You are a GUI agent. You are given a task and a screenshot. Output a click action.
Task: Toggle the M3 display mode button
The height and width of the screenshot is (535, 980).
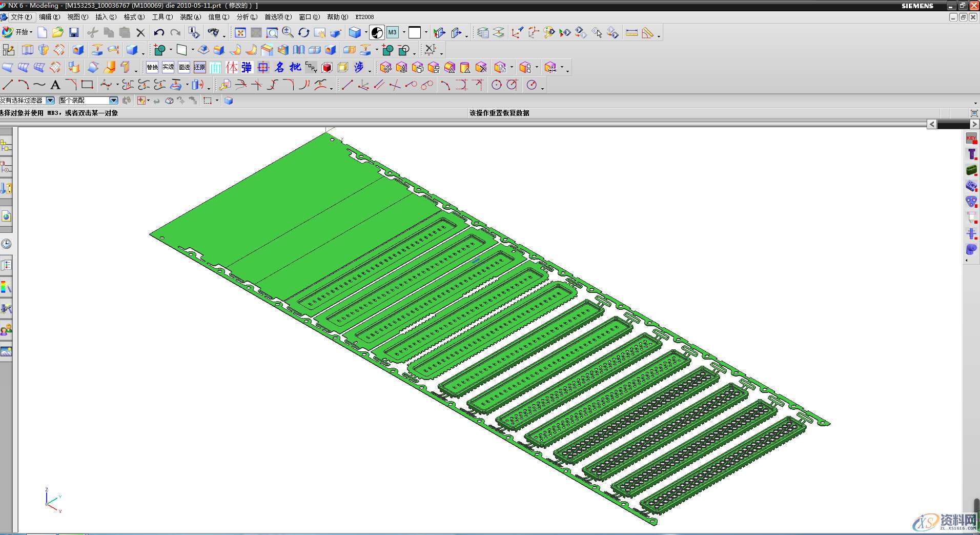(x=392, y=33)
